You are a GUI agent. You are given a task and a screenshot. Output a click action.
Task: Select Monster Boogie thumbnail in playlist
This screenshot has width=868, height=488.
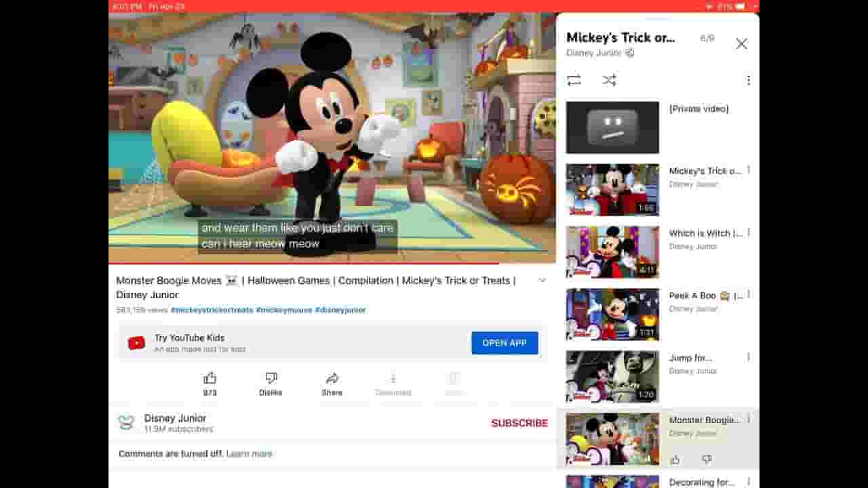(x=612, y=439)
